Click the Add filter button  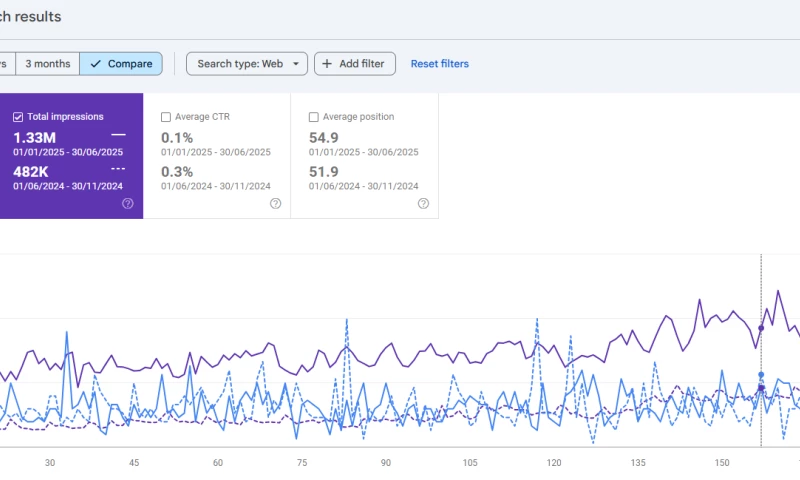pyautogui.click(x=355, y=64)
